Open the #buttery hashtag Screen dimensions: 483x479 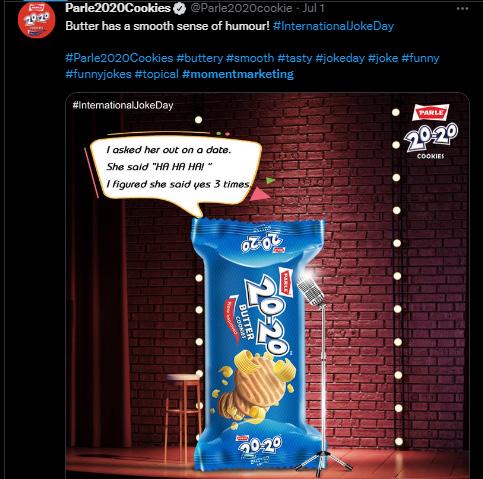coord(199,58)
